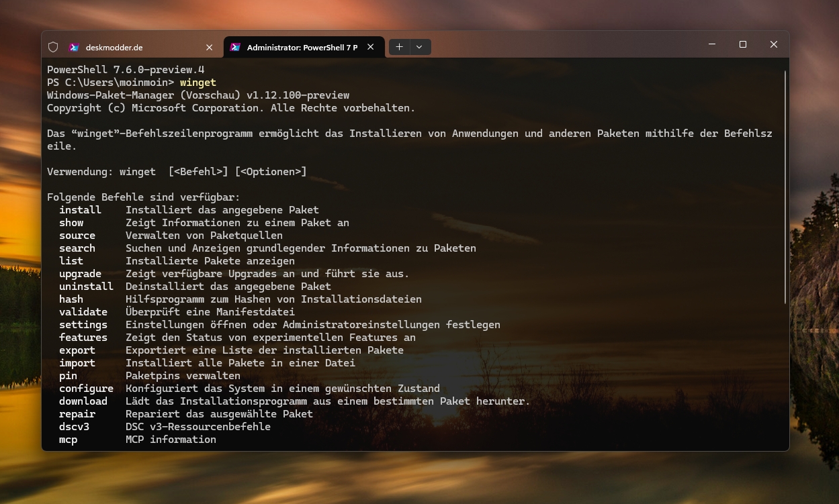Click the "install" command name
The width and height of the screenshot is (839, 504).
[80, 210]
